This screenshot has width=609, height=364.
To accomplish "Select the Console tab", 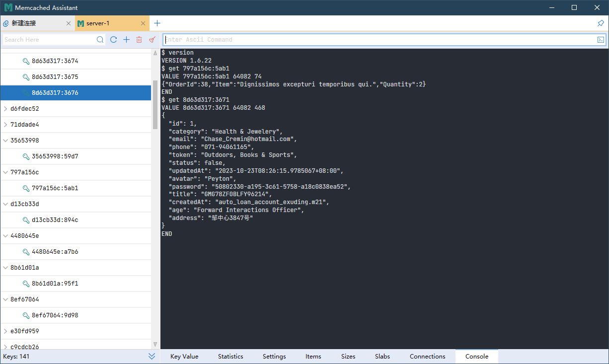I will 477,357.
